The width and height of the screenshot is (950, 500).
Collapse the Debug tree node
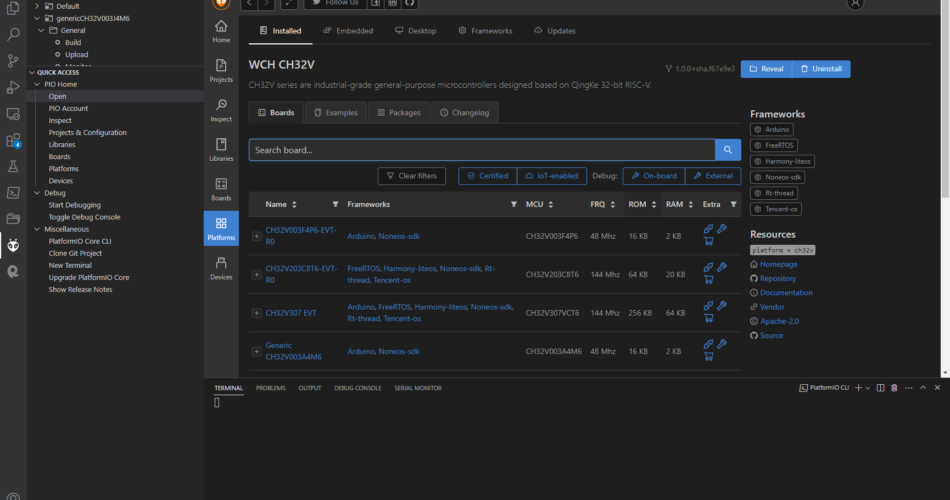37,193
